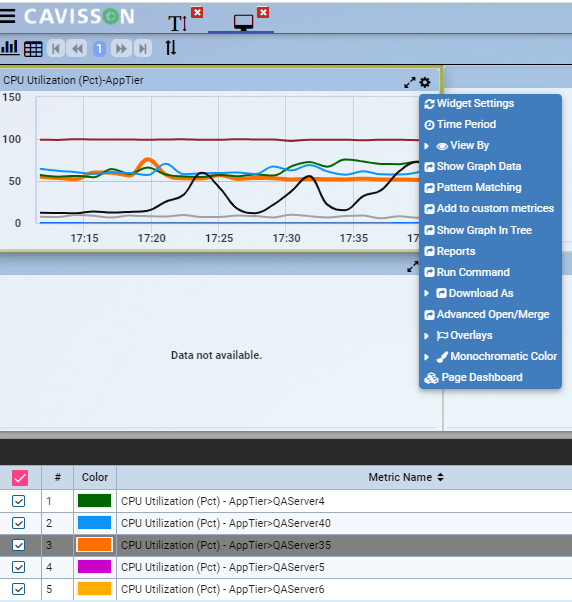Switch to bar chart view icon
Image resolution: width=572 pixels, height=602 pixels.
pyautogui.click(x=9, y=48)
